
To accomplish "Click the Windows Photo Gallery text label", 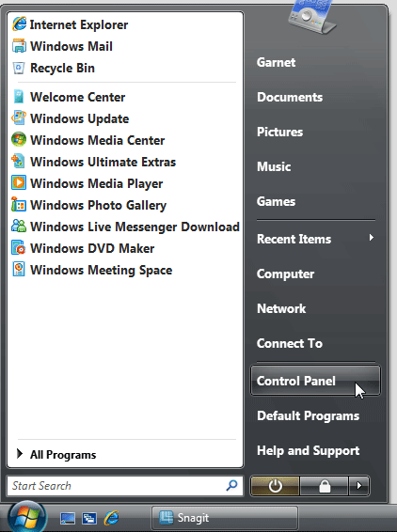I will pyautogui.click(x=98, y=206).
